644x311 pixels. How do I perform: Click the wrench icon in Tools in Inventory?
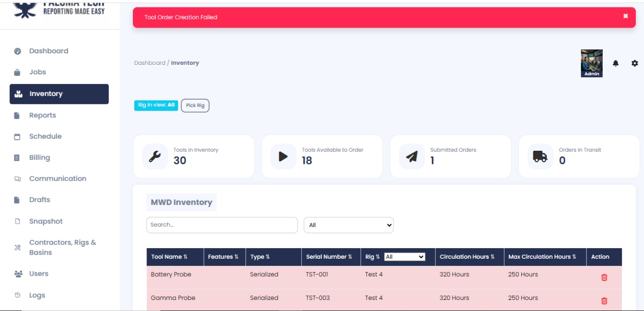(155, 156)
